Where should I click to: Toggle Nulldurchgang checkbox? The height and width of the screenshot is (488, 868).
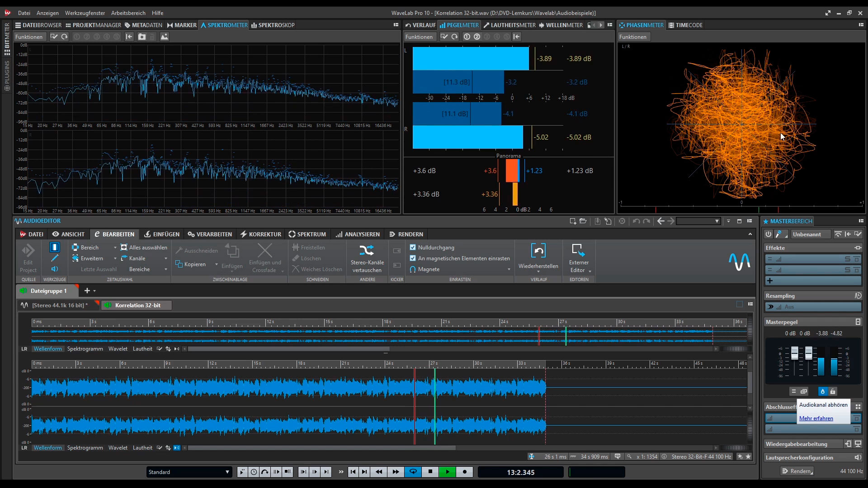[413, 248]
